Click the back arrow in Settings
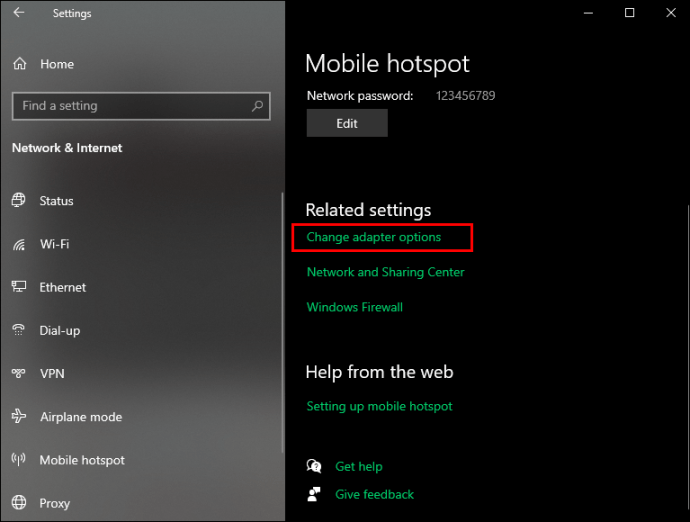The image size is (690, 522). pyautogui.click(x=18, y=12)
